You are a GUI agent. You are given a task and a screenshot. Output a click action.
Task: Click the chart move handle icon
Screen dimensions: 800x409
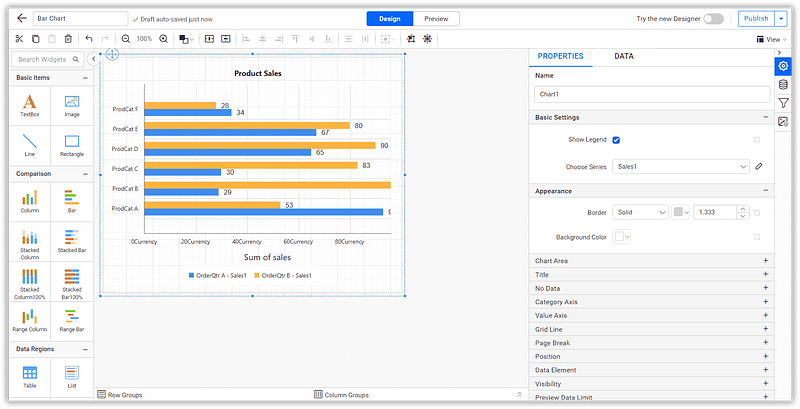(112, 54)
